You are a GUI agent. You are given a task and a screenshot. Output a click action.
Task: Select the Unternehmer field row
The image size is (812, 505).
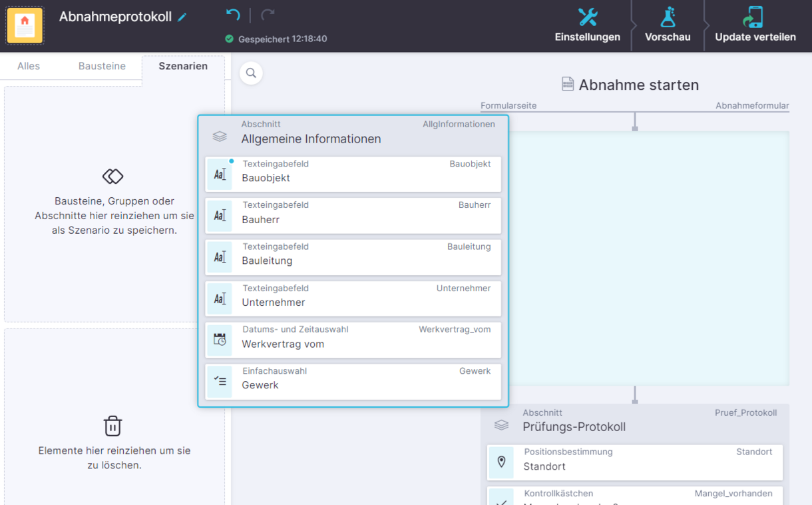point(353,298)
